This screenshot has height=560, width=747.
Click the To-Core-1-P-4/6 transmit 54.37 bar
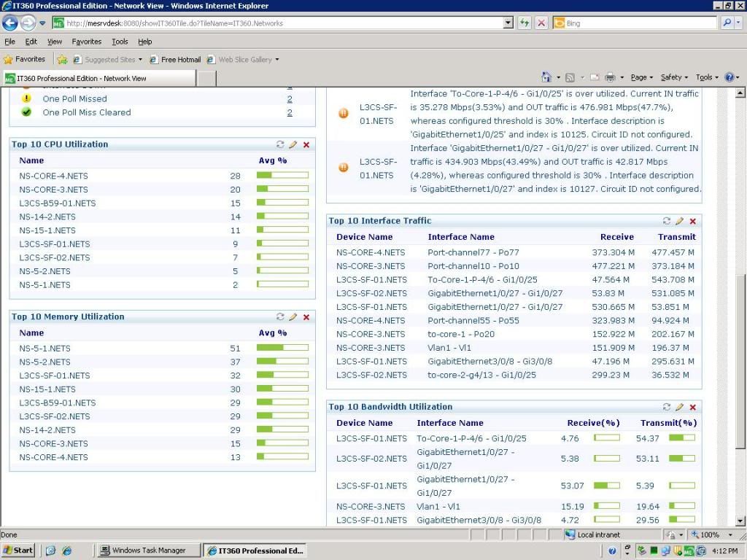[682, 437]
